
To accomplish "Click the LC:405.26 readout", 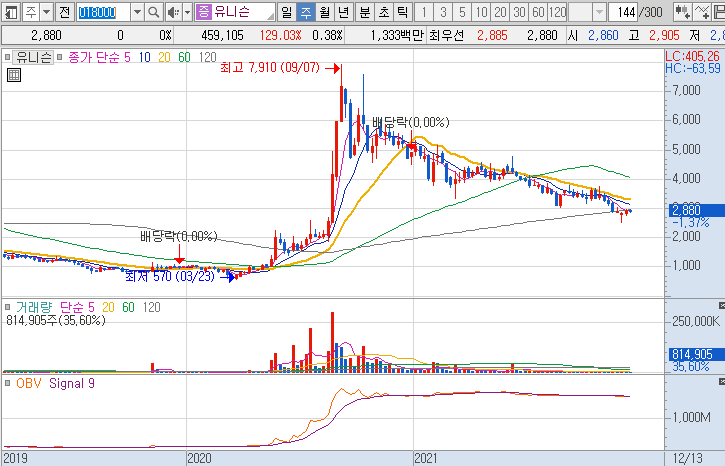I will coord(693,56).
